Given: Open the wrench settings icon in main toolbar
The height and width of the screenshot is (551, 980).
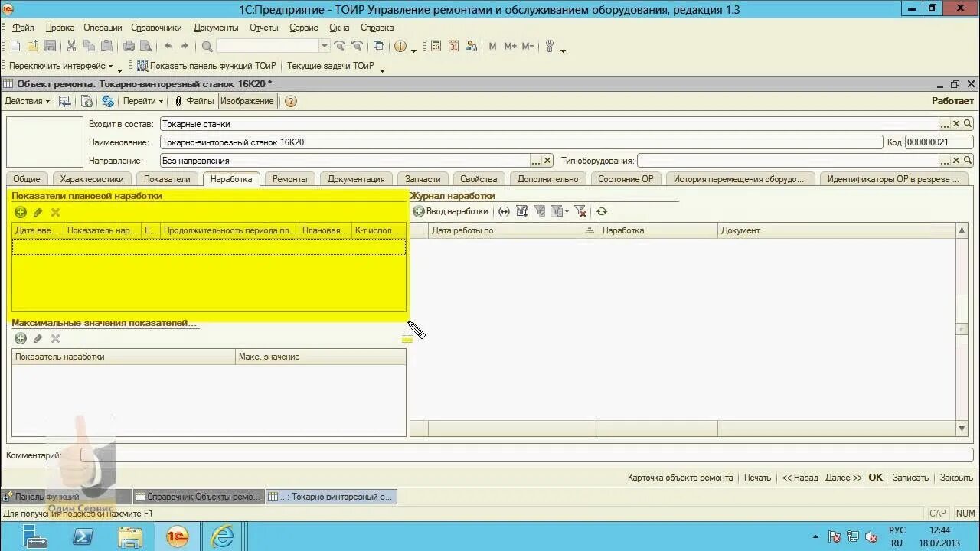Looking at the screenshot, I should [549, 47].
